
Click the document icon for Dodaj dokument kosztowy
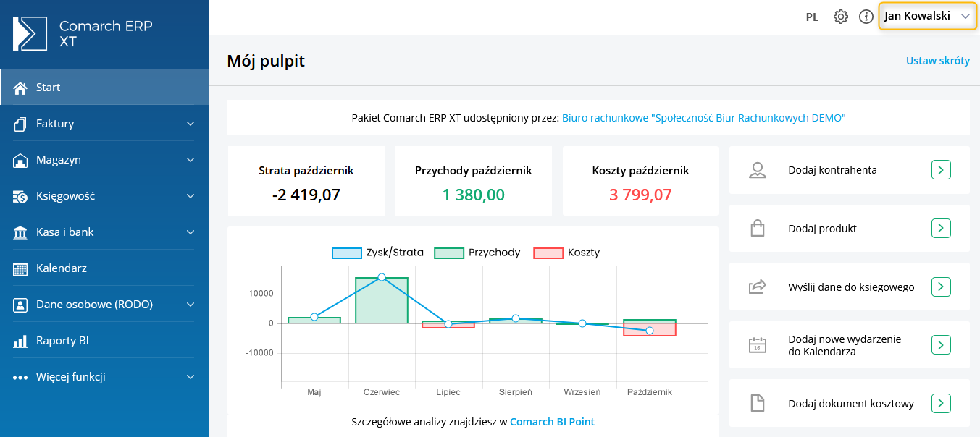758,403
